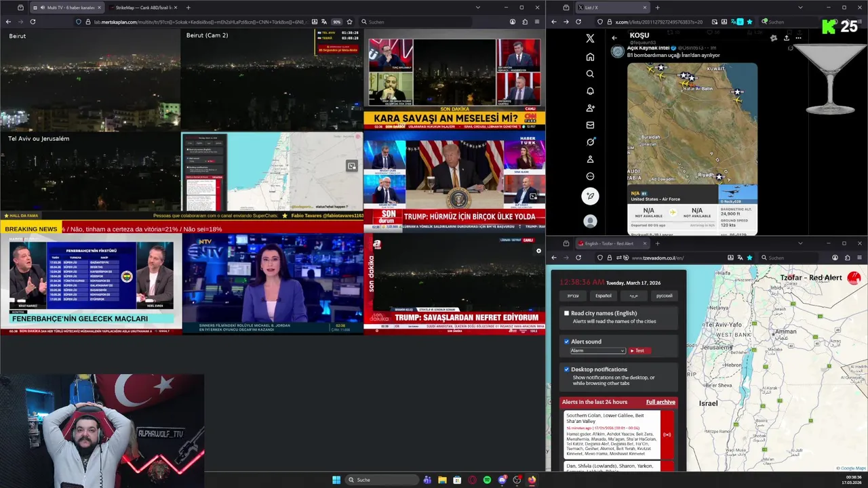Switch to the StrikeMap browser tab
This screenshot has width=868, height=488.
142,7
